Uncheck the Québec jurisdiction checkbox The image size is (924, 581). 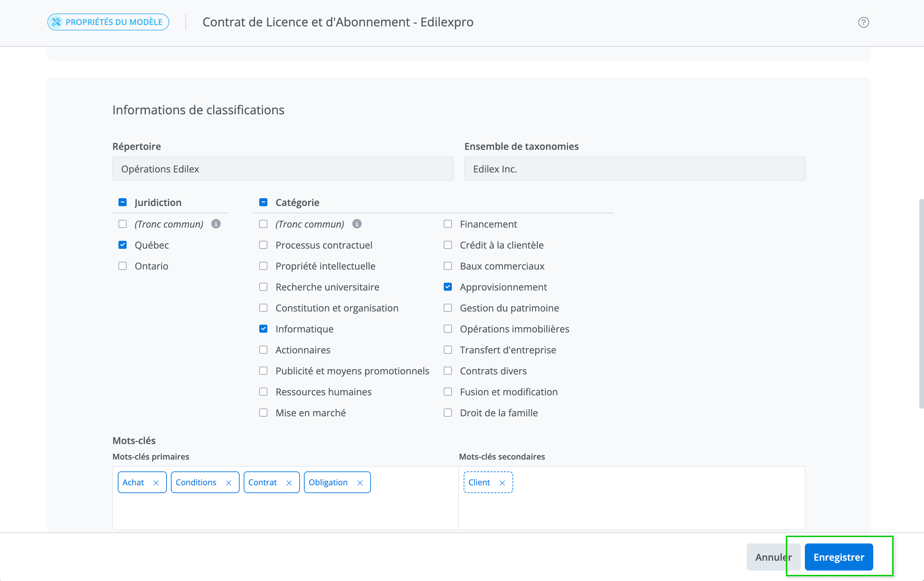[123, 245]
